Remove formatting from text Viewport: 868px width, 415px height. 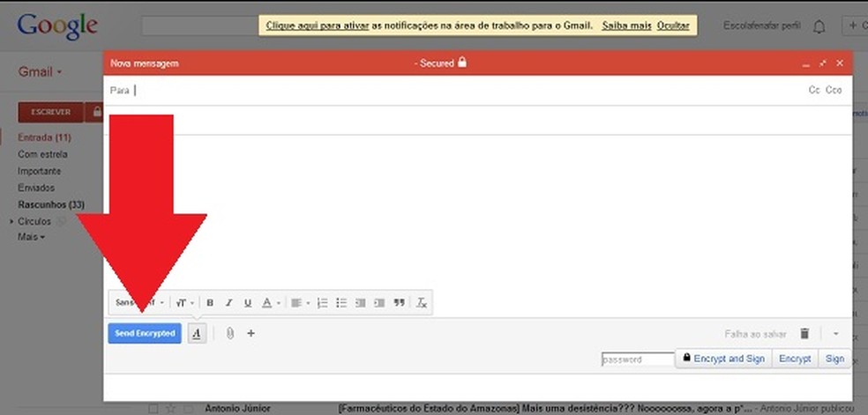[422, 303]
